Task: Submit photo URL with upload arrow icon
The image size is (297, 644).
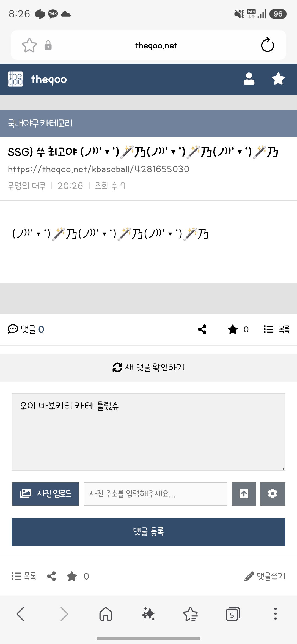Action: point(244,494)
